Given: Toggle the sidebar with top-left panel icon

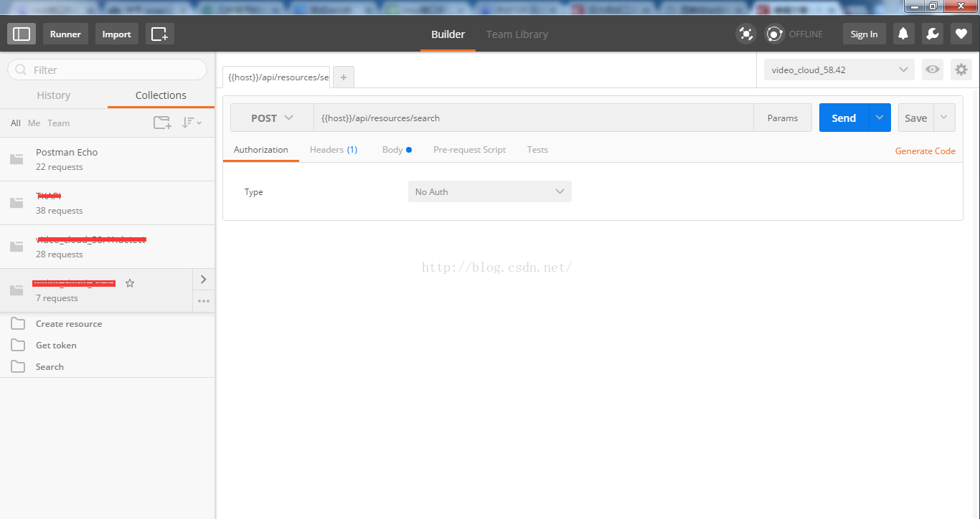Looking at the screenshot, I should click(22, 34).
